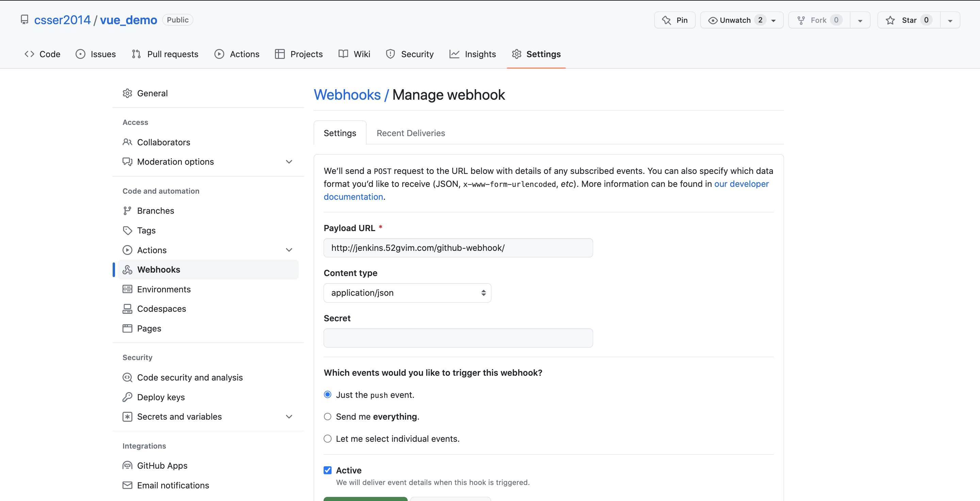Image resolution: width=980 pixels, height=501 pixels.
Task: Select 'Let me select individual events' radio
Action: tap(328, 439)
